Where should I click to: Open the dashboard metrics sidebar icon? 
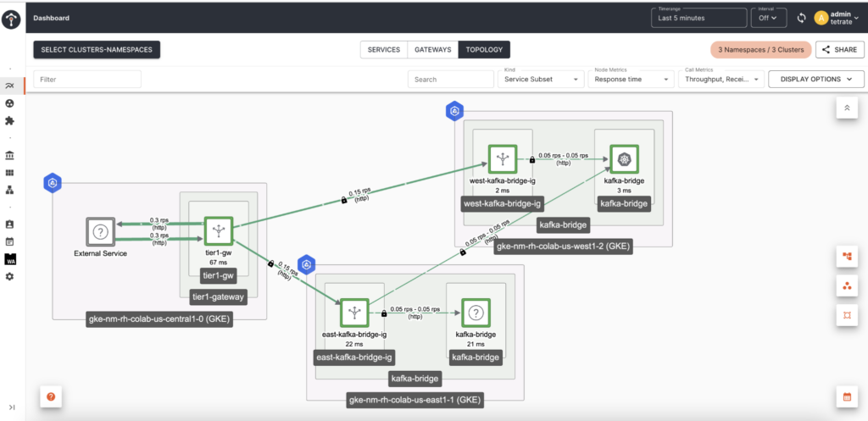click(9, 86)
